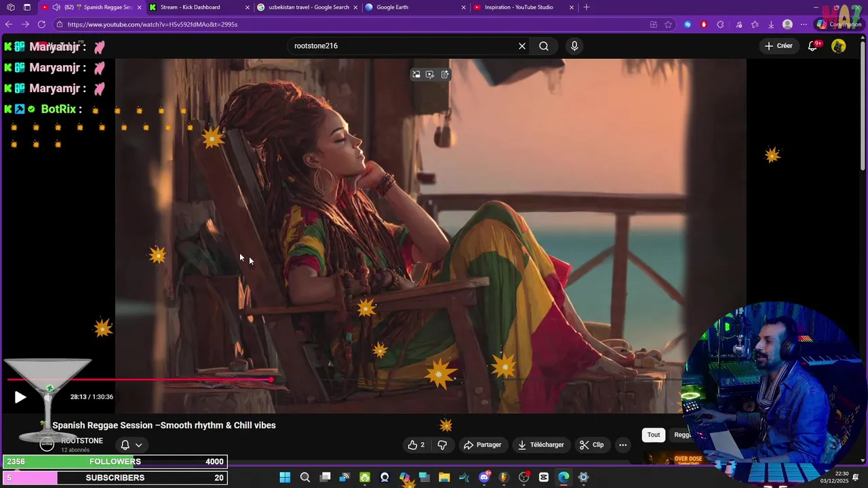
Task: Add this page to favorites star
Action: coord(669,24)
